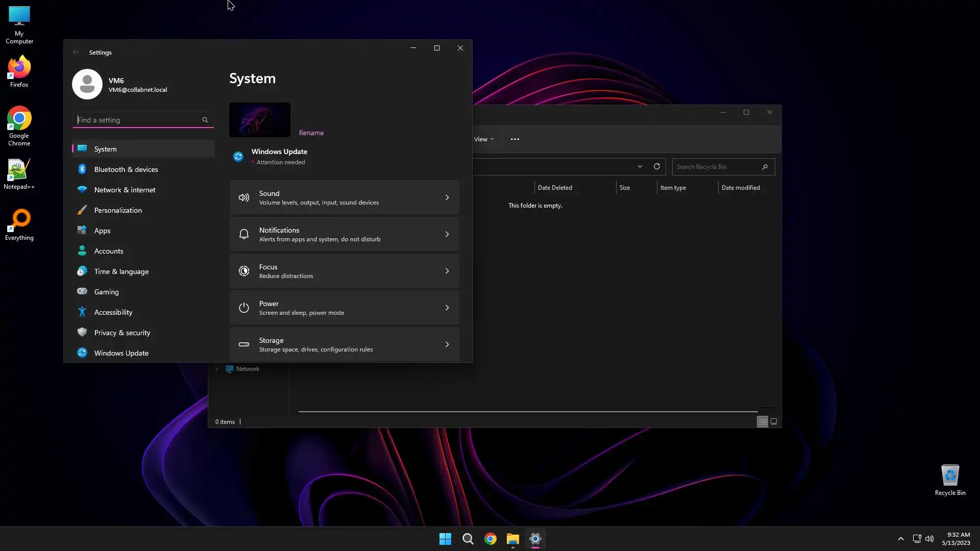Open Windows Update attention needed

click(x=279, y=156)
